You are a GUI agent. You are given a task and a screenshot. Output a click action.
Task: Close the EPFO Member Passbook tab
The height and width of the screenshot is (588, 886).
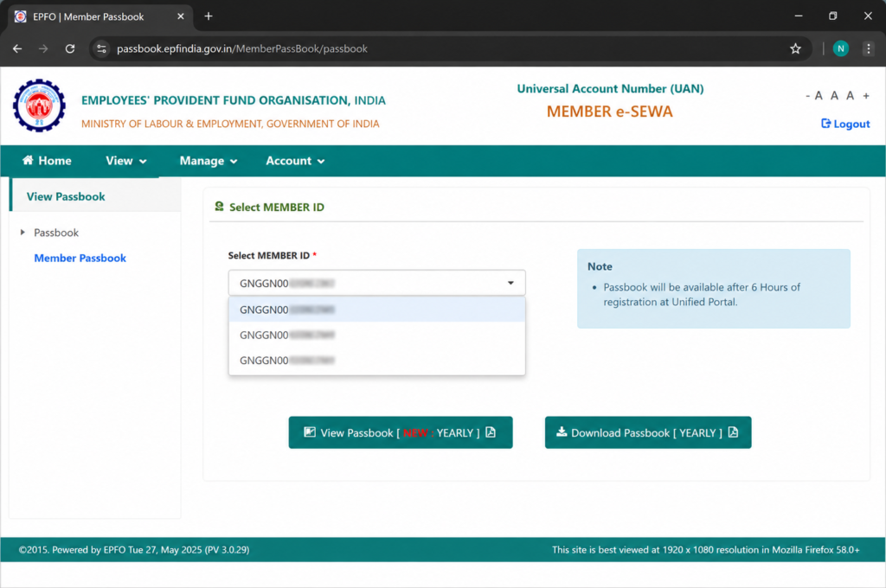pyautogui.click(x=180, y=16)
